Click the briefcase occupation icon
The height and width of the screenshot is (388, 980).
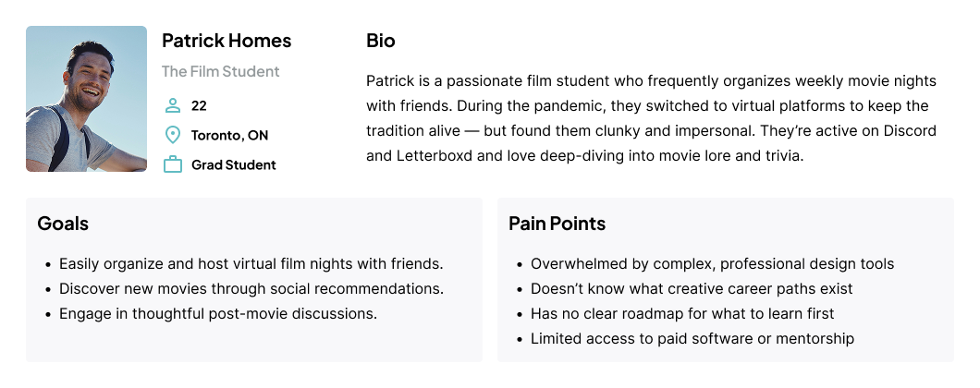(x=173, y=164)
